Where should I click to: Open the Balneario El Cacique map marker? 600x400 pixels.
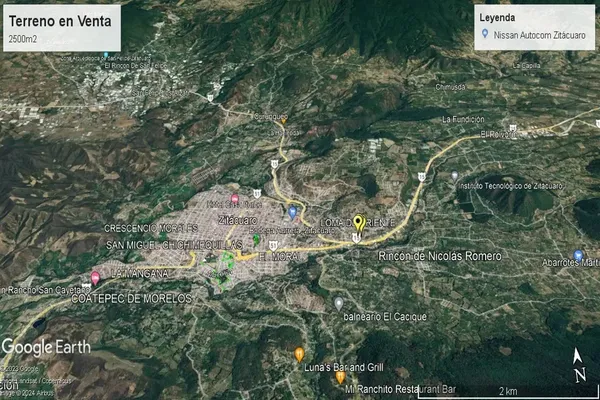(339, 303)
